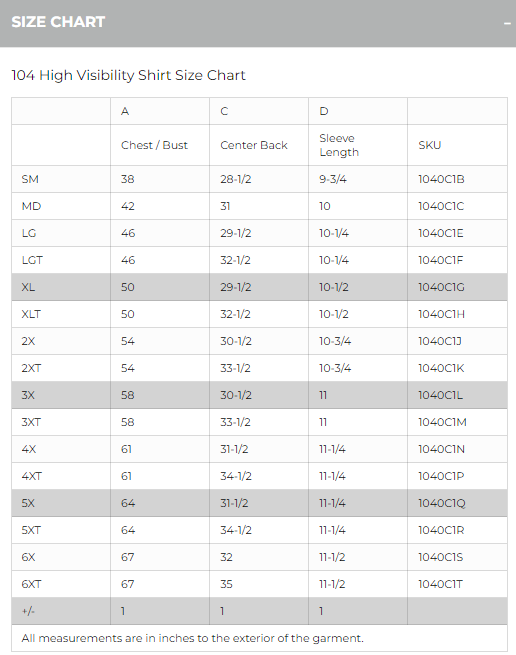Click the SIZE CHART header title
The height and width of the screenshot is (655, 516).
58,22
